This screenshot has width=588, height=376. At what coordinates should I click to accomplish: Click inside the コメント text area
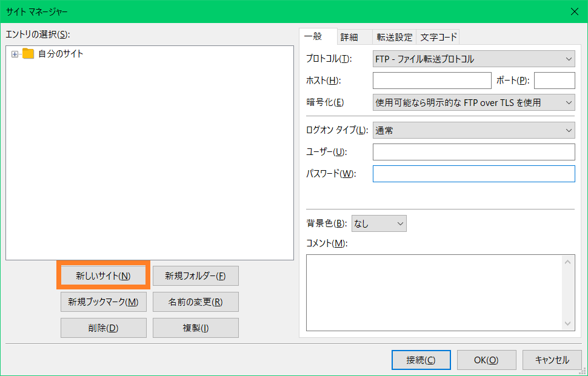click(x=435, y=293)
